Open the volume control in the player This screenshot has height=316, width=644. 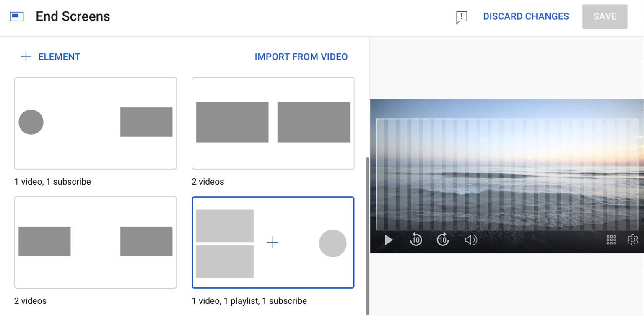[470, 240]
